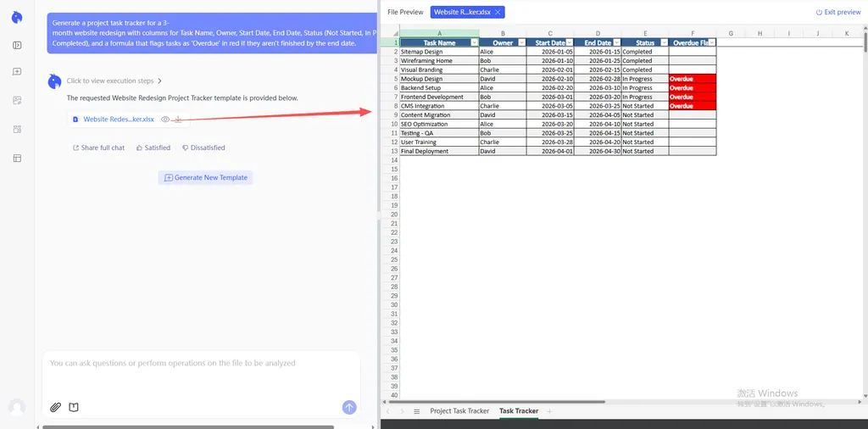
Task: Expand the execution steps chevron
Action: point(160,81)
